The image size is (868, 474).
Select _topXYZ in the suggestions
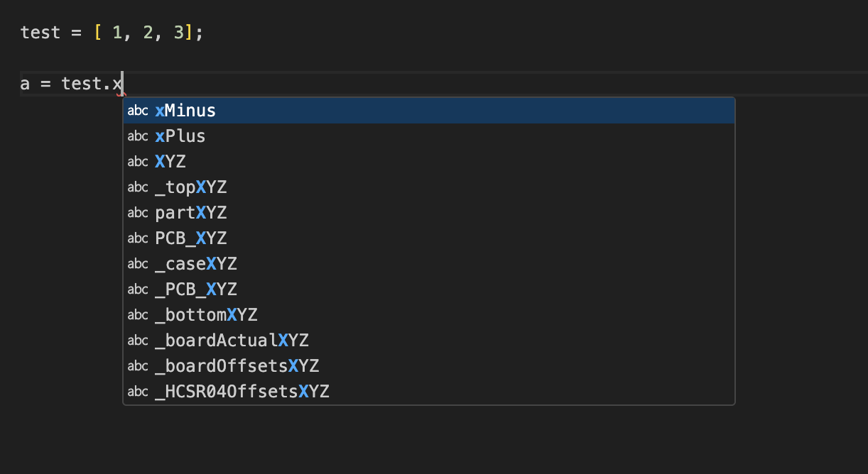[x=191, y=187]
